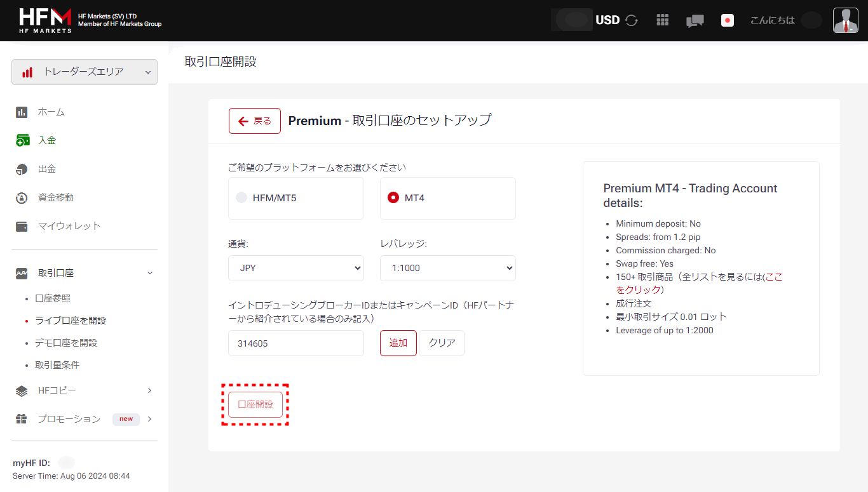Viewport: 868px width, 492px height.
Task: Click the HFM Markets logo
Action: [x=45, y=20]
